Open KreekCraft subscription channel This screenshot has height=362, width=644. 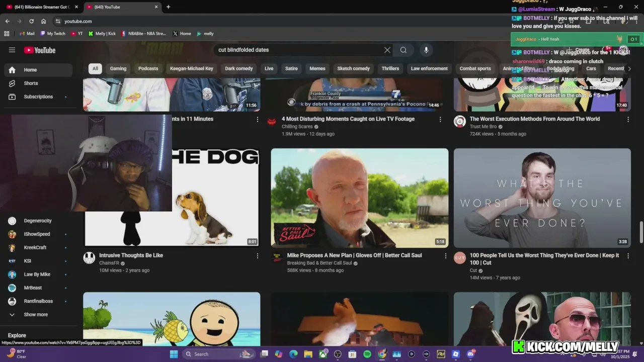click(x=38, y=247)
